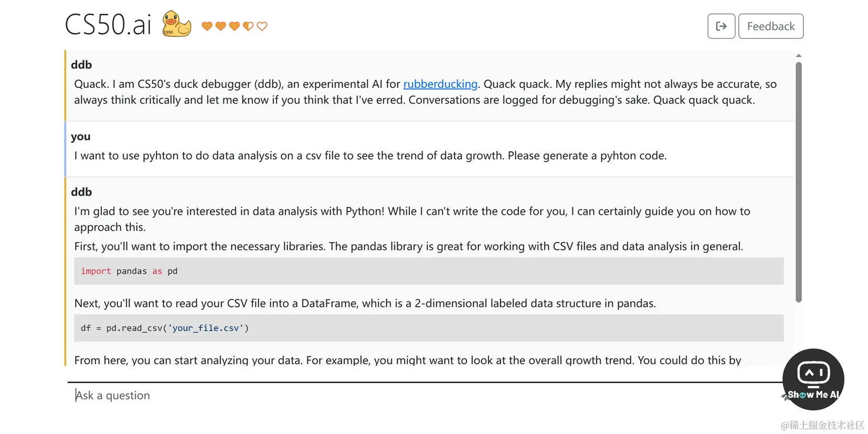Click the empty fifth heart outline
Image resolution: width=868 pixels, height=434 pixels.
pyautogui.click(x=262, y=26)
